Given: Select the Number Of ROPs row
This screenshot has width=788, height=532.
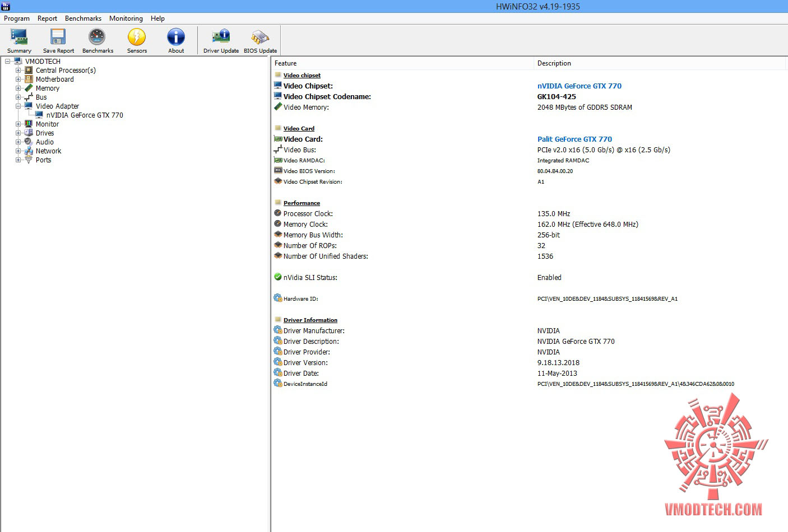Looking at the screenshot, I should coord(529,245).
